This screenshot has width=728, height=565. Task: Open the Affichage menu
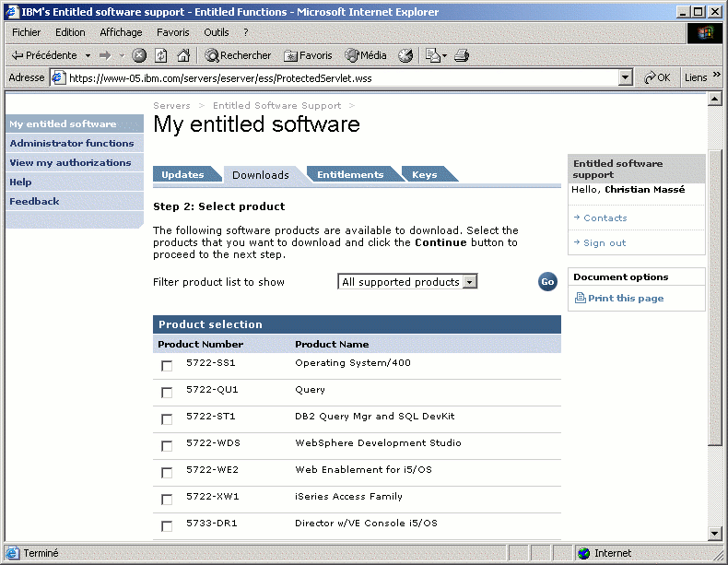click(x=121, y=32)
